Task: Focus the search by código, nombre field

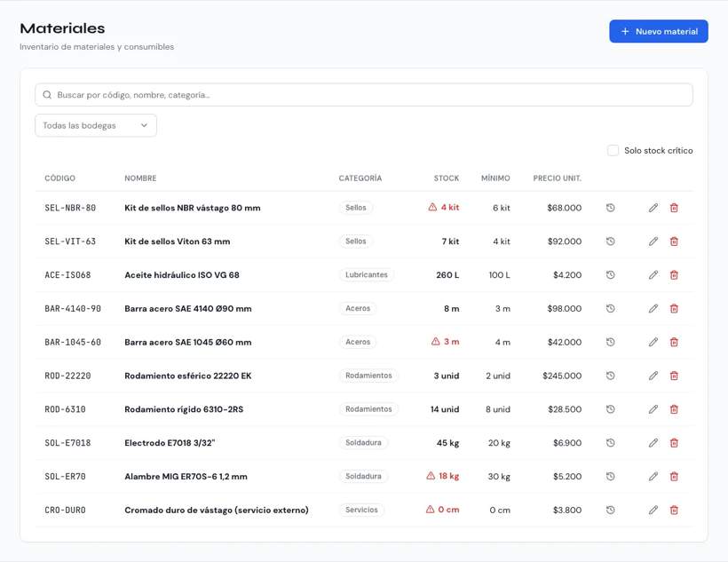Action: click(x=363, y=95)
